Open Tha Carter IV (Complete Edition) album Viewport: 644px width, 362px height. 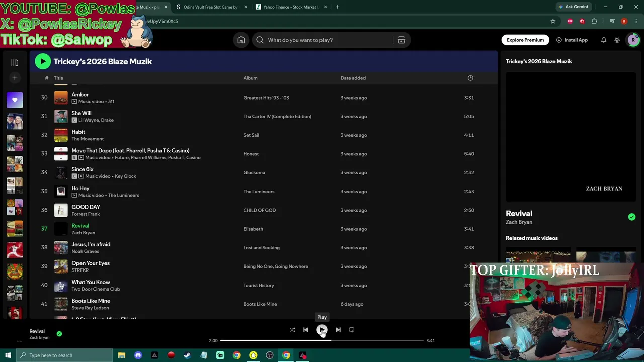click(x=277, y=117)
